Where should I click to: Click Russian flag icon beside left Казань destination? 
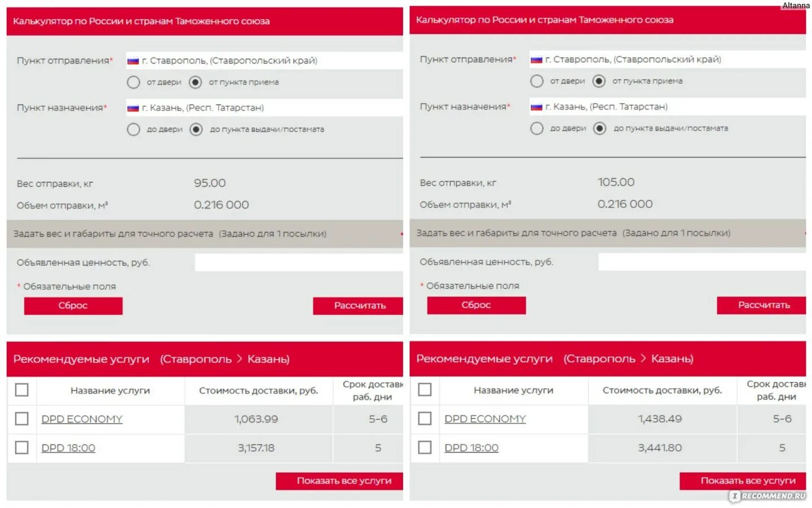pos(133,108)
